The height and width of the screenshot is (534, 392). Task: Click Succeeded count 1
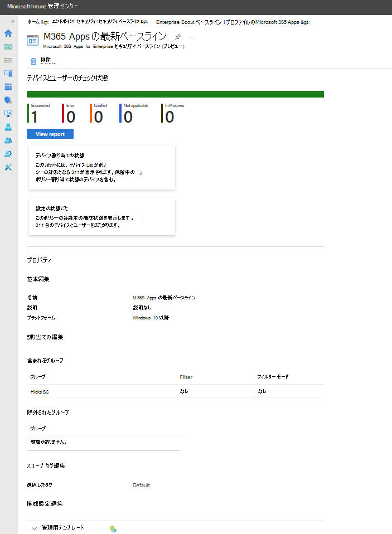[34, 117]
